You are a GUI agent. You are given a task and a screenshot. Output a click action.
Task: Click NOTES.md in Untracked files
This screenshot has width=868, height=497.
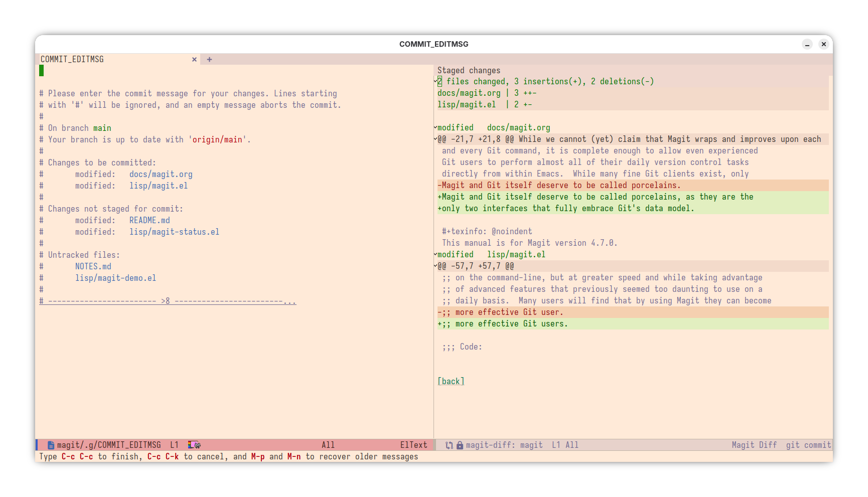coord(93,266)
